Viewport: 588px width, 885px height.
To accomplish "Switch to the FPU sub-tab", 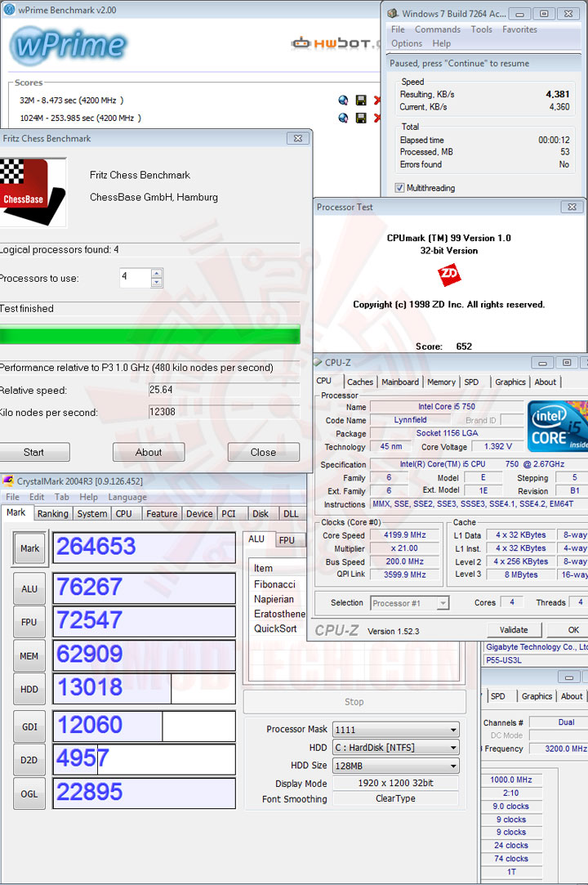I will click(x=287, y=540).
